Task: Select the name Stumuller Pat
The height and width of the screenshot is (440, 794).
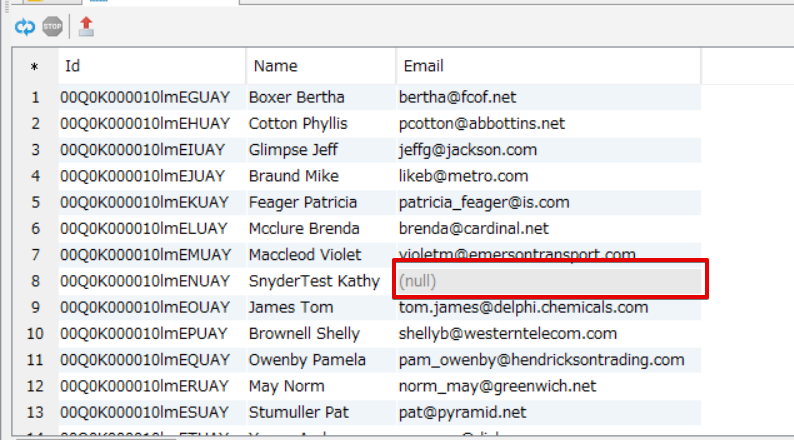Action: [298, 412]
